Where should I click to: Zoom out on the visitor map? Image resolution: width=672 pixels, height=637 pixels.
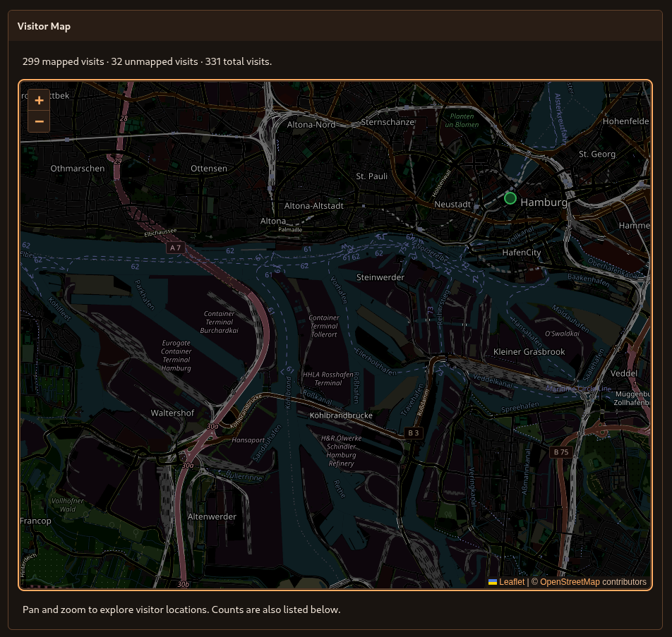(x=39, y=121)
